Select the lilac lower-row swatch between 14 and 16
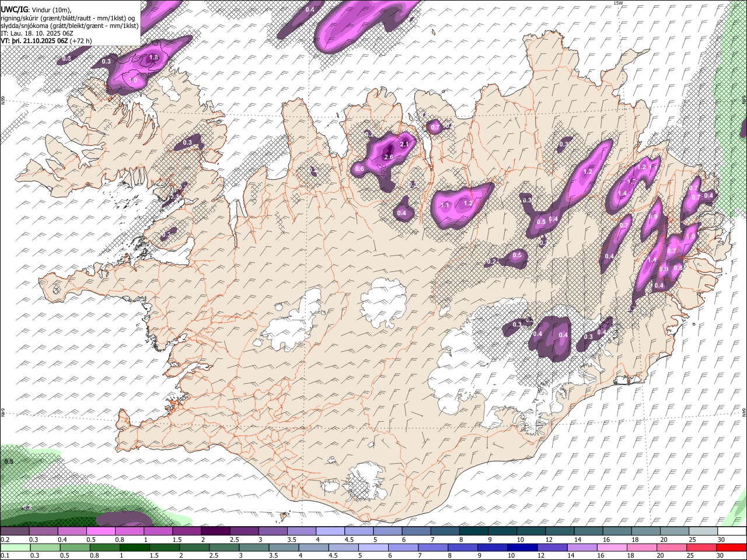Screen dimensions: 747x560 pos(582,547)
